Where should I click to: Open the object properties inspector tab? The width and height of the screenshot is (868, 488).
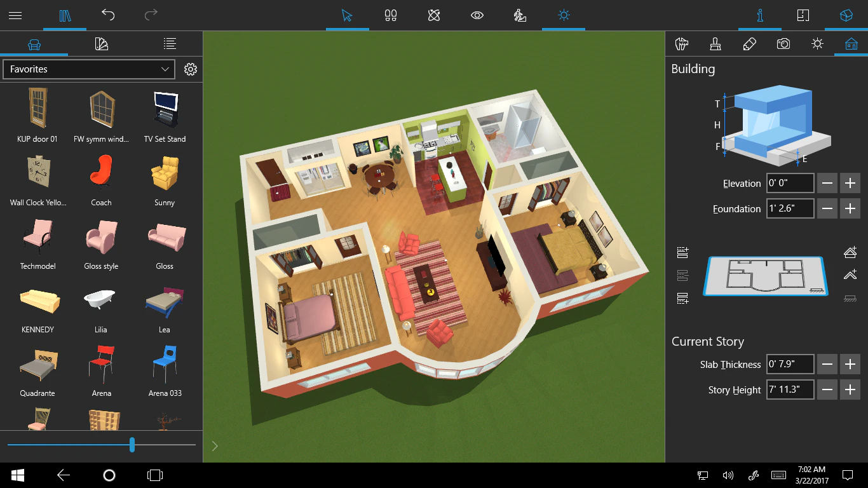[681, 44]
